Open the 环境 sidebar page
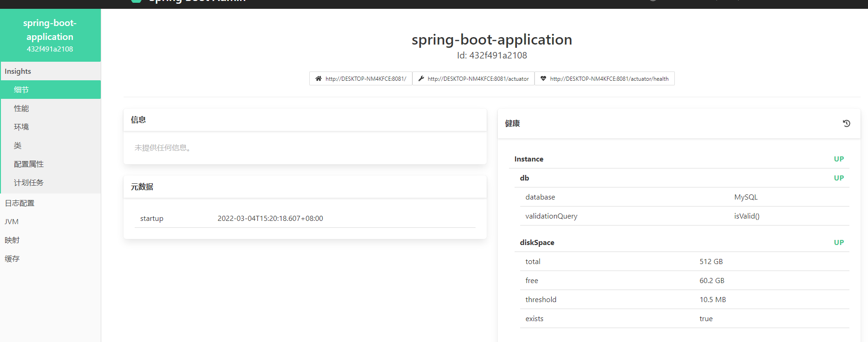868x342 pixels. click(x=51, y=127)
